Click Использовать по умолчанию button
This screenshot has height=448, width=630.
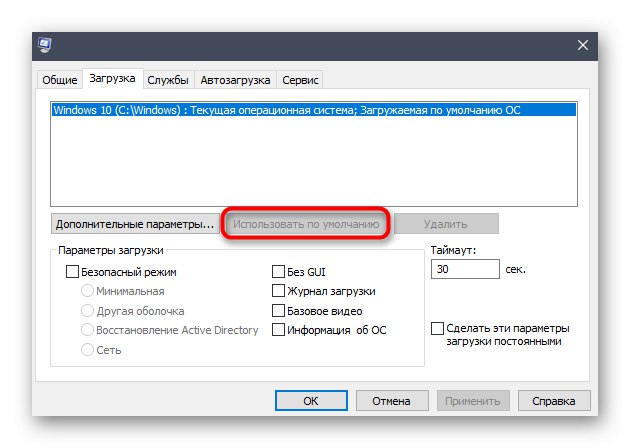pyautogui.click(x=306, y=224)
